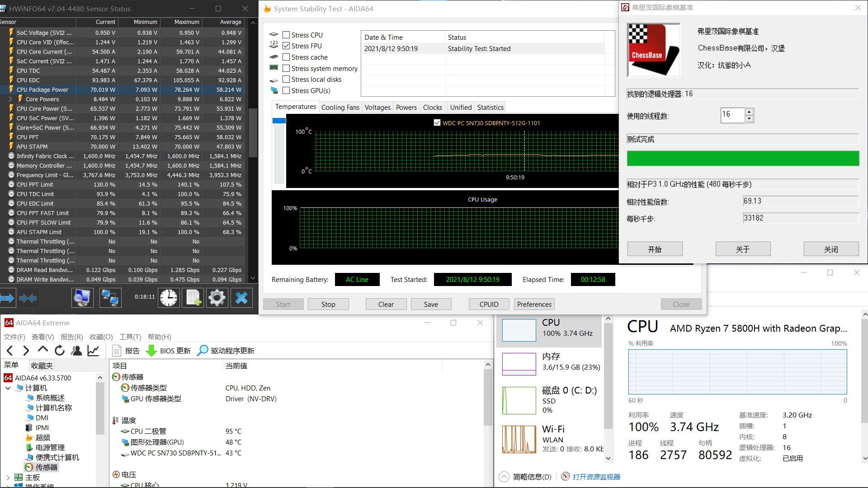The height and width of the screenshot is (488, 868).
Task: Enable Stress GPU(s) checkbox
Action: pos(286,90)
